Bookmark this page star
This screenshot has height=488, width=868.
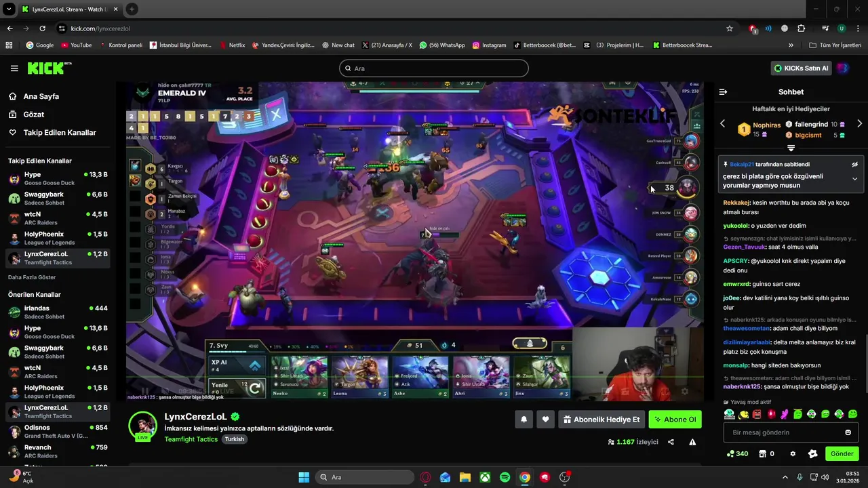click(x=730, y=28)
